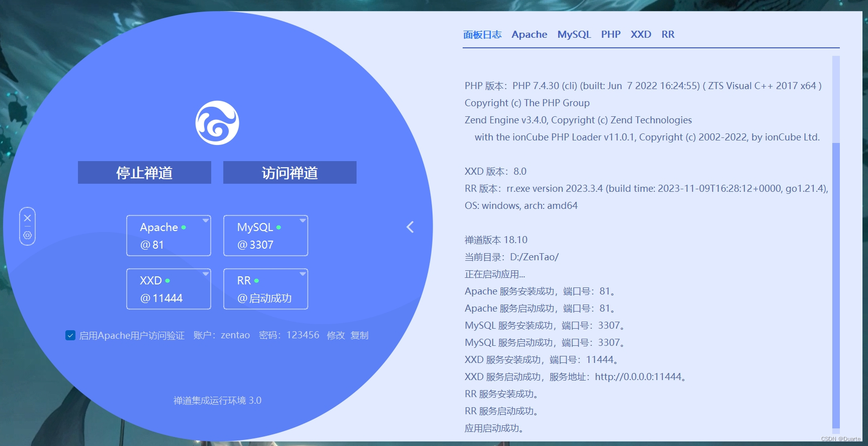Click log line MySQL 服务安装成功
The image size is (868, 446).
(546, 325)
